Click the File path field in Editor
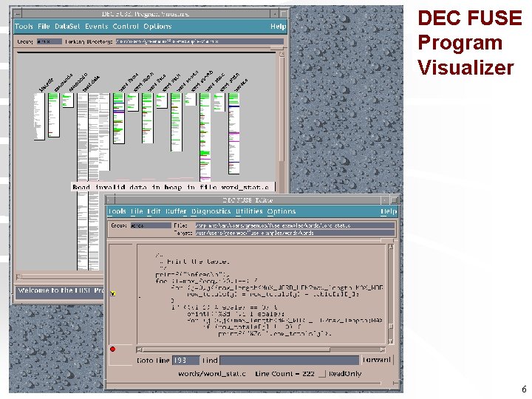Screen dimensions: 532x399 [x=295, y=225]
